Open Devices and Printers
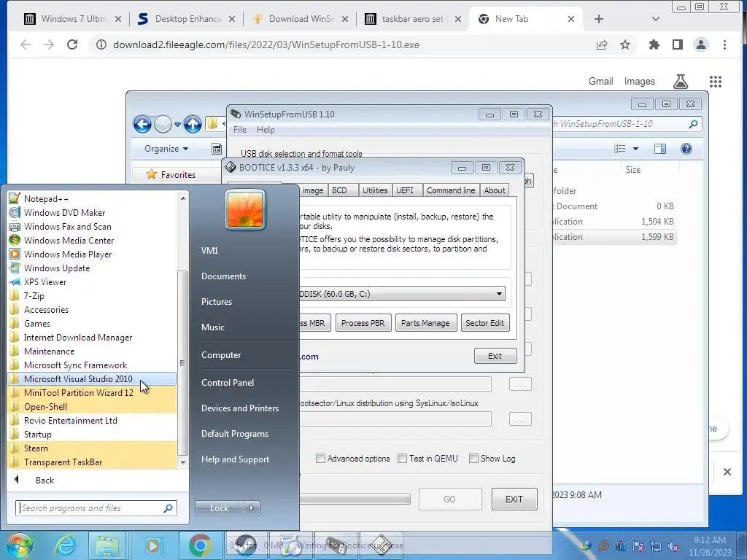Viewport: 747px width, 560px height. coord(239,408)
